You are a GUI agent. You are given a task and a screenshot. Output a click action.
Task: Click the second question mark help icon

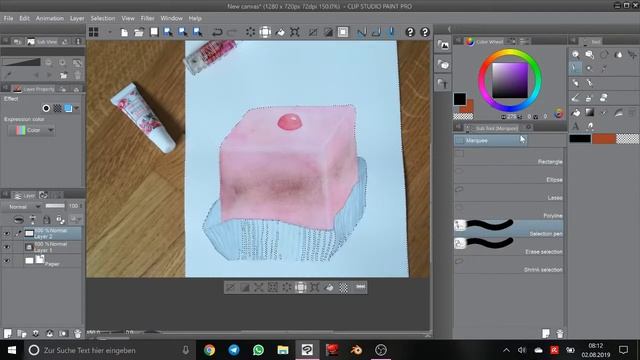pos(425,32)
